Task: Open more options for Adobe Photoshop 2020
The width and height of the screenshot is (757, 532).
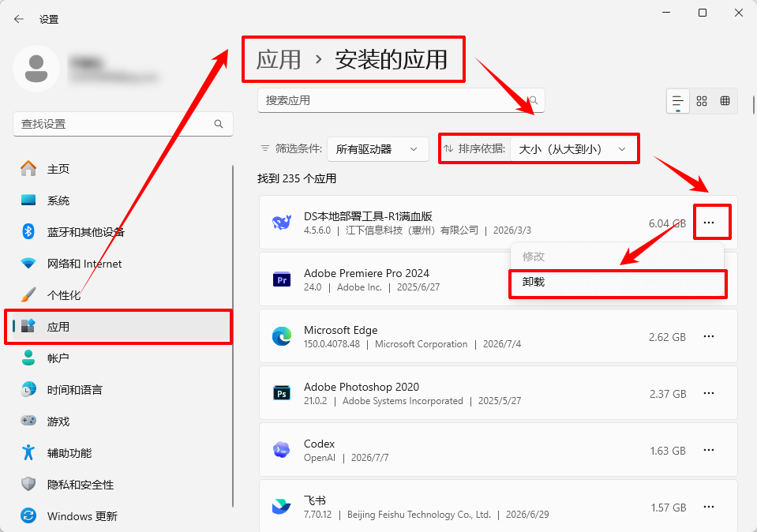Action: click(709, 393)
